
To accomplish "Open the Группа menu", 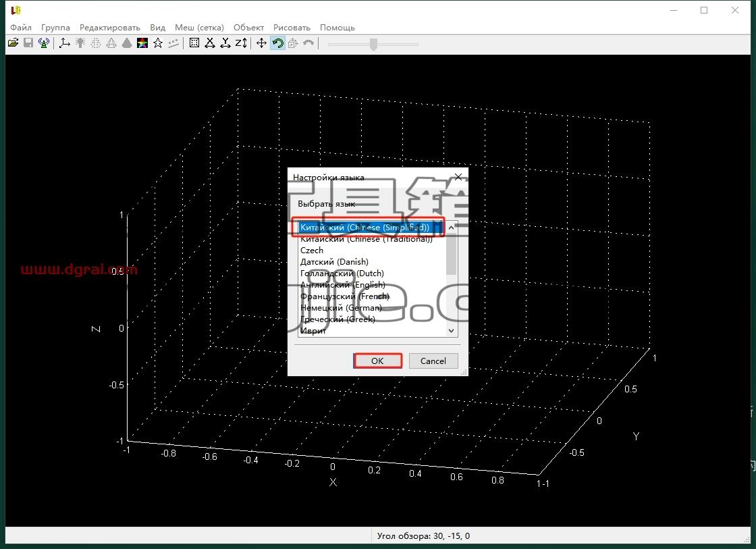I will click(55, 28).
